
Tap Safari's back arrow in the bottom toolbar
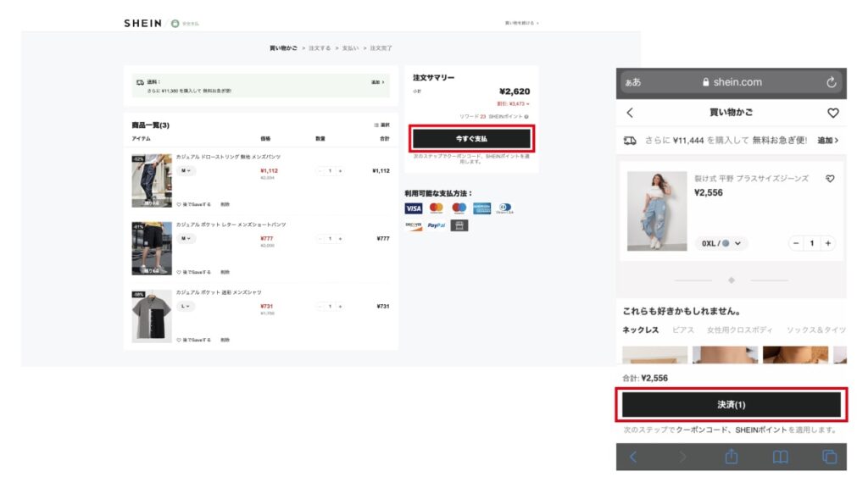[x=633, y=457]
